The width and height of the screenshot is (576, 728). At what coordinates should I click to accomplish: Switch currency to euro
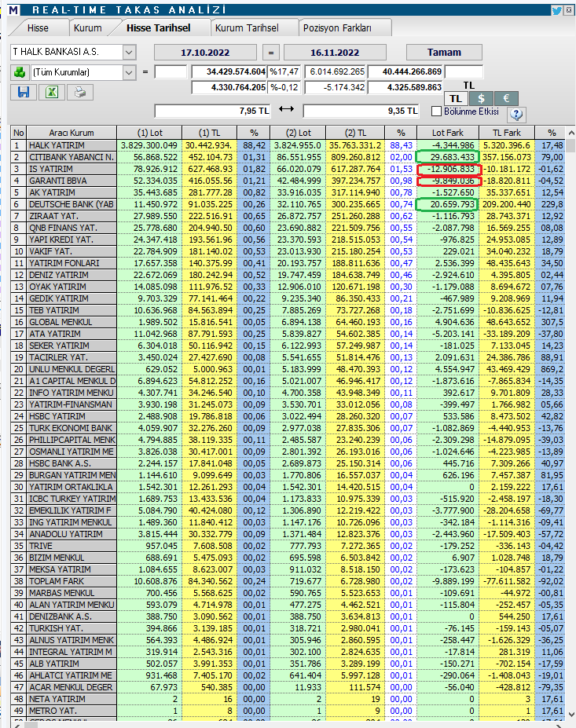click(506, 98)
